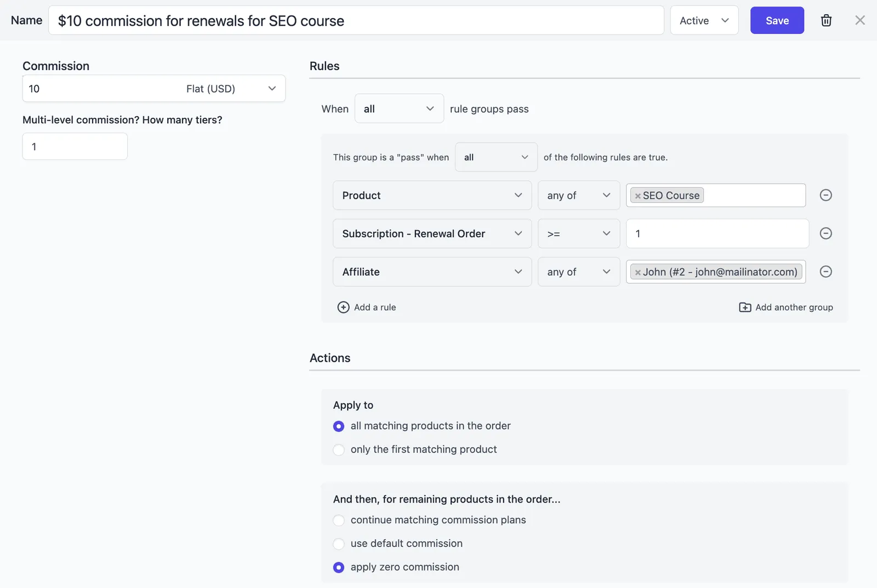Remove the Product rule row

click(x=825, y=195)
